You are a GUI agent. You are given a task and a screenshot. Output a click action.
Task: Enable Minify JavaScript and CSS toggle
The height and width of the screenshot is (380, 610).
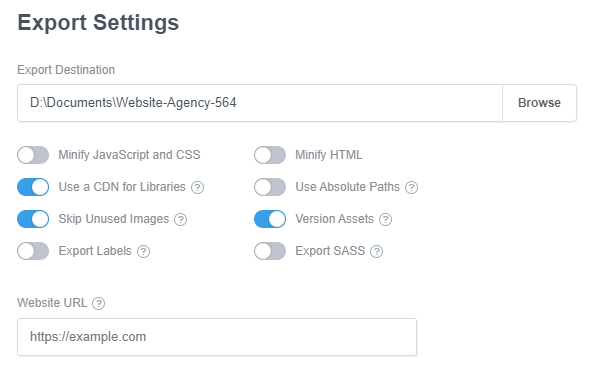pos(33,155)
